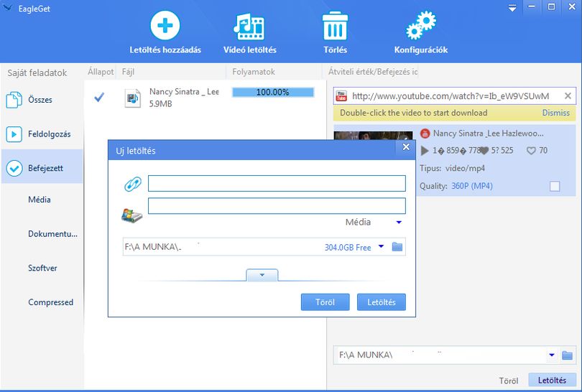Expand more options in the Uj letöltés dialog
This screenshot has height=392, width=582.
pyautogui.click(x=262, y=275)
